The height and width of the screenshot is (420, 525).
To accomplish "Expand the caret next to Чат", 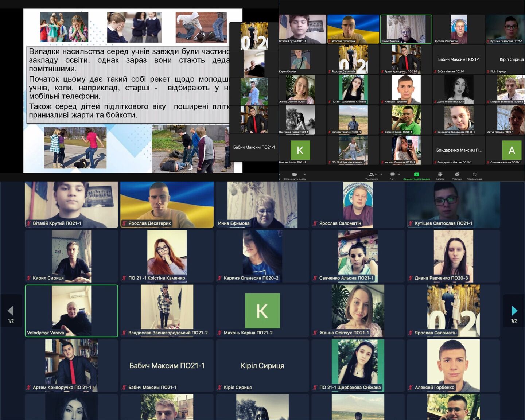I will coord(399,175).
